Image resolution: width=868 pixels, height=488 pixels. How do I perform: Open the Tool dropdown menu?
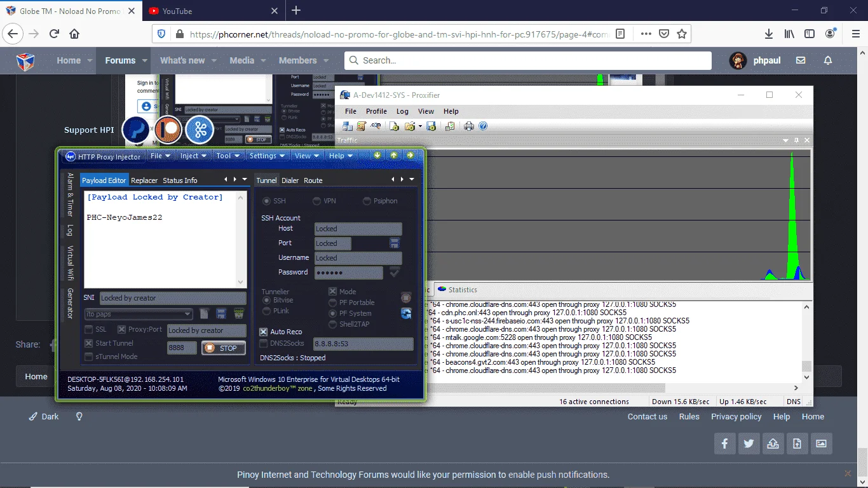pyautogui.click(x=227, y=156)
